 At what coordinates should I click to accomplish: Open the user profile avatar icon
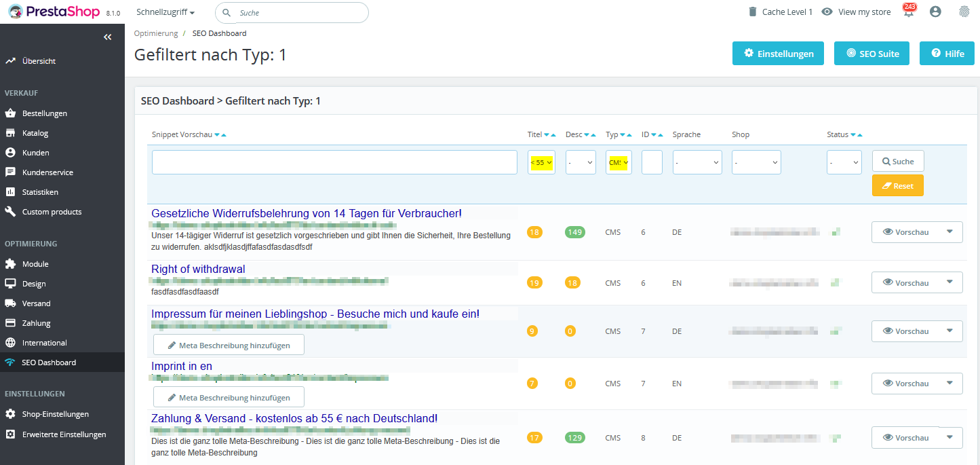pos(936,12)
